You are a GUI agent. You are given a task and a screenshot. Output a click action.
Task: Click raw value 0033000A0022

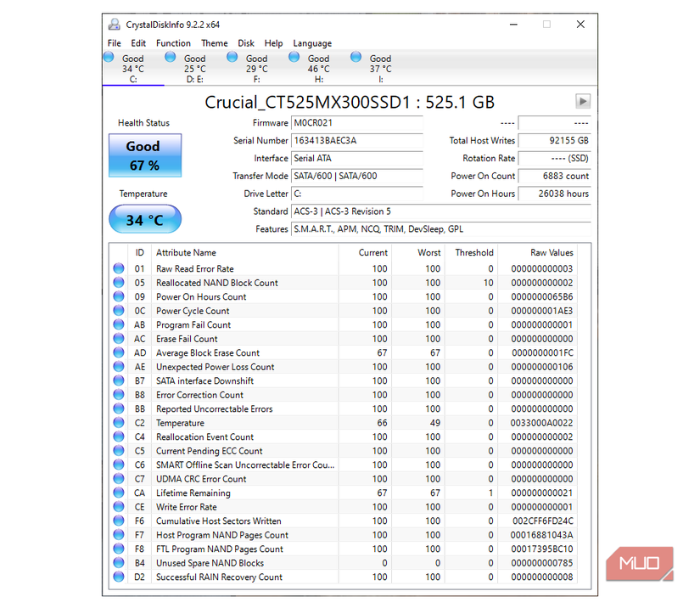pyautogui.click(x=541, y=423)
